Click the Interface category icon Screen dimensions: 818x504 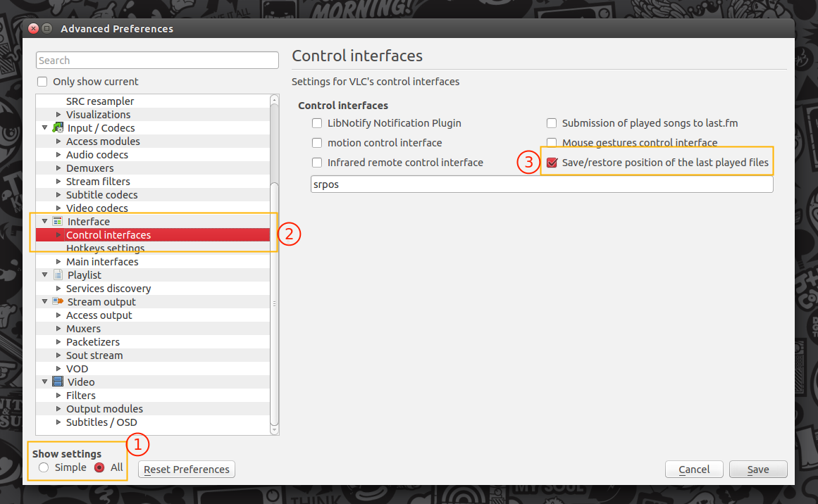tap(58, 222)
